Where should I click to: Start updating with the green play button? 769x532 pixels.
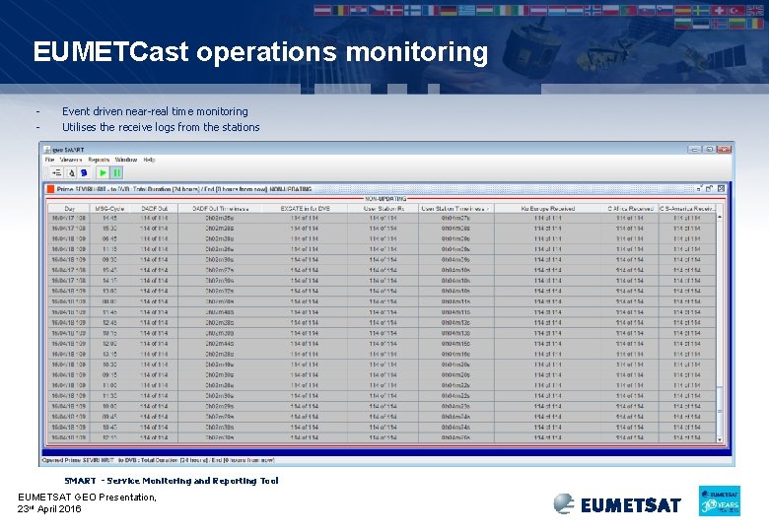click(x=103, y=173)
